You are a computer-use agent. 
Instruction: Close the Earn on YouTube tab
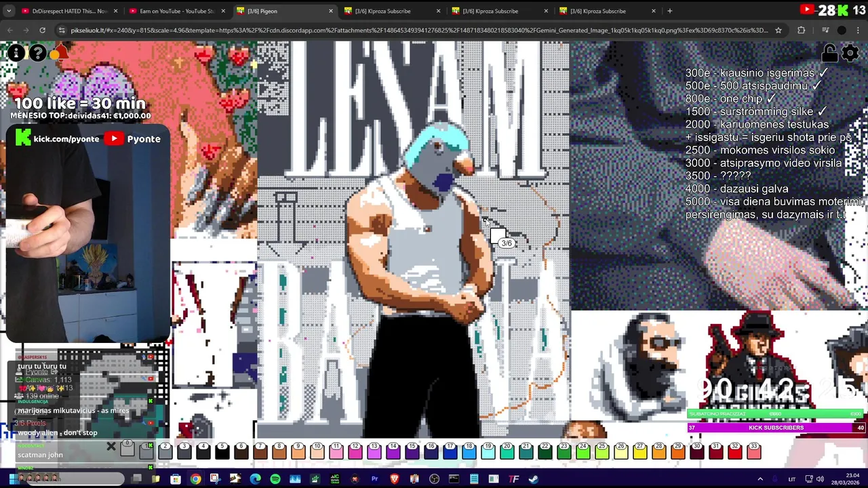click(x=223, y=11)
